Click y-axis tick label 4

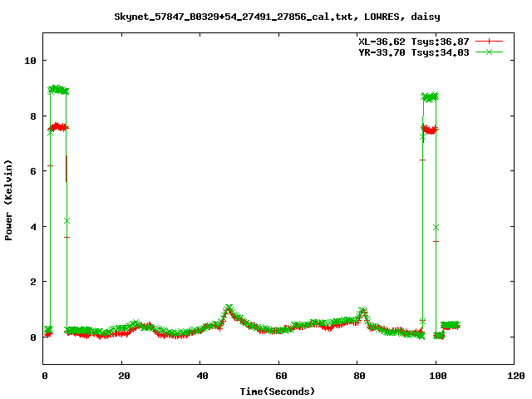click(33, 227)
